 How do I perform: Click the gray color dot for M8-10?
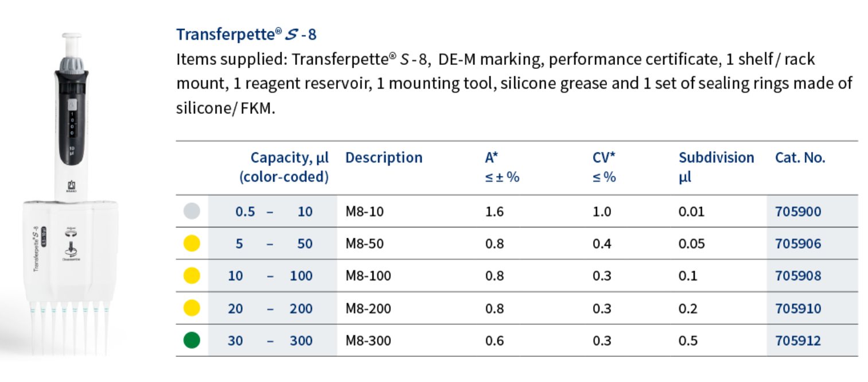click(x=192, y=211)
